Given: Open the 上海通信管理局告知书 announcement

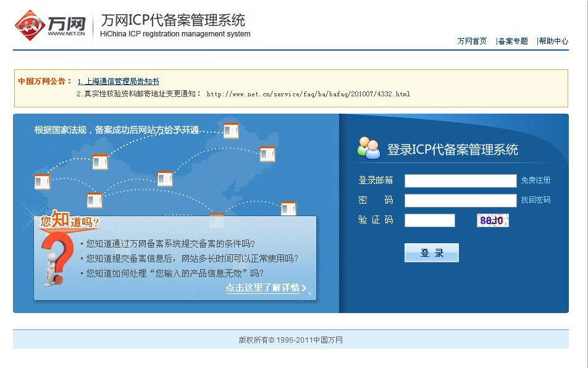Looking at the screenshot, I should [x=118, y=82].
